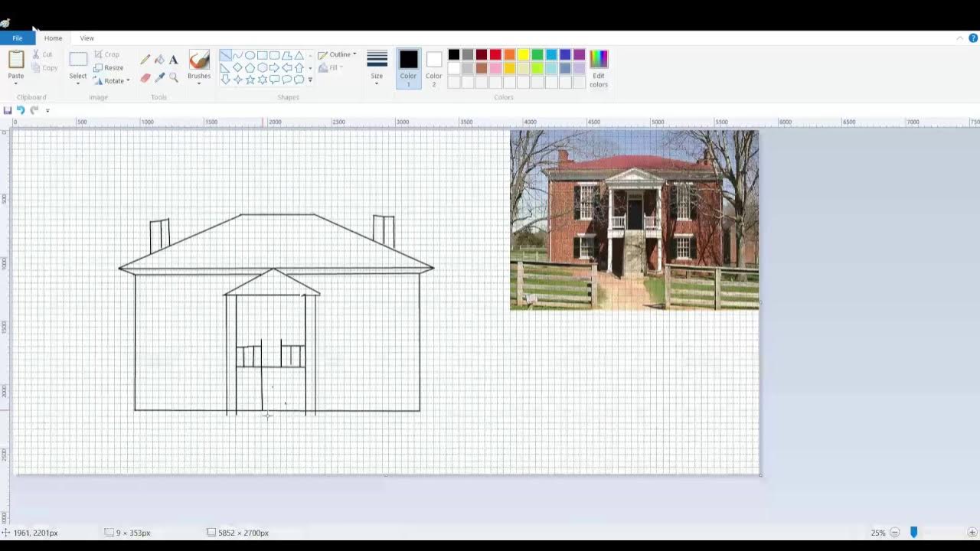
Task: Select the Fill with color bucket tool
Action: click(x=159, y=60)
